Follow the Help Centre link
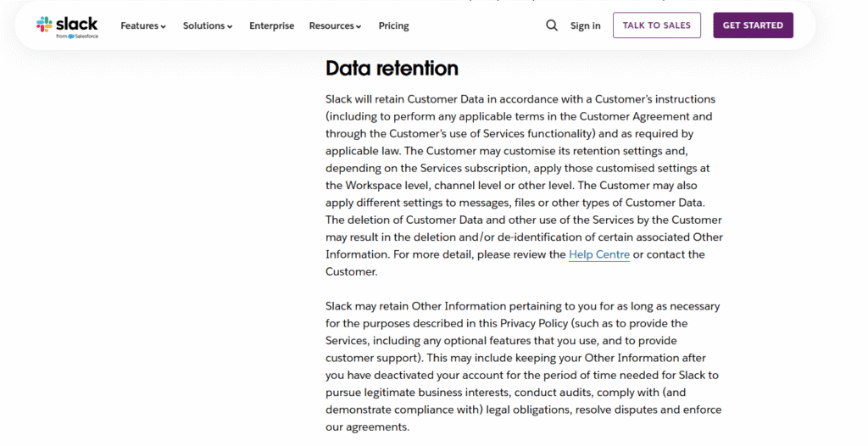Image resolution: width=868 pixels, height=446 pixels. [598, 254]
